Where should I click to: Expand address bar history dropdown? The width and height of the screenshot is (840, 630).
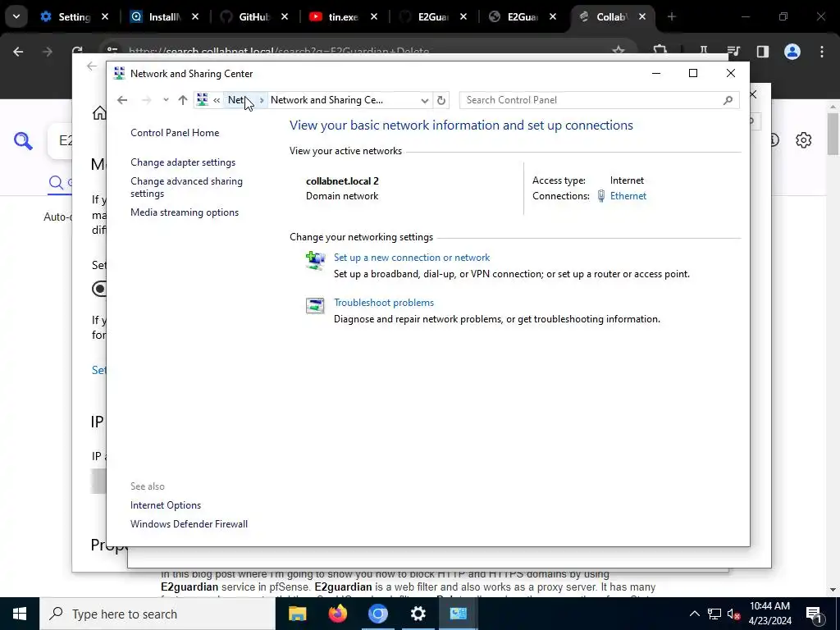[x=424, y=100]
